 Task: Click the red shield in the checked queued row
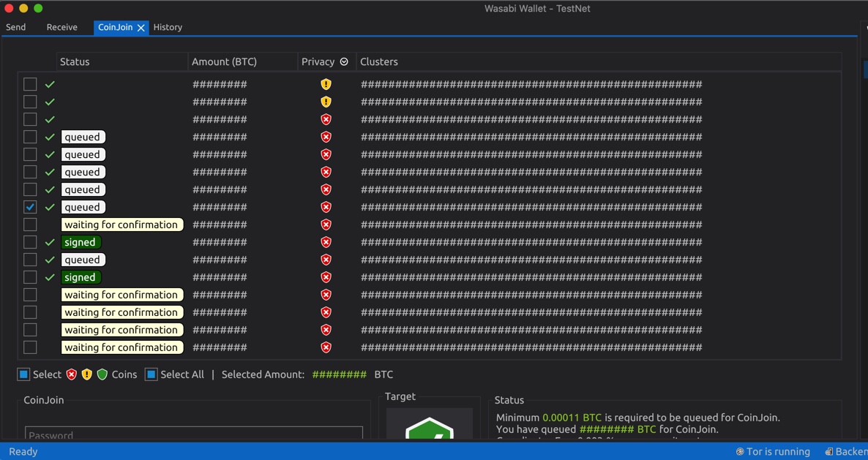point(326,207)
